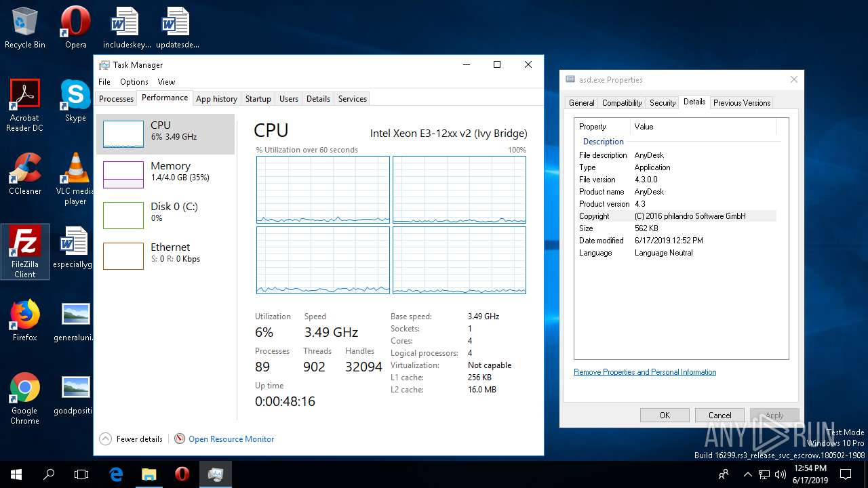
Task: Open Google Chrome desktop shortcut
Action: (x=25, y=399)
